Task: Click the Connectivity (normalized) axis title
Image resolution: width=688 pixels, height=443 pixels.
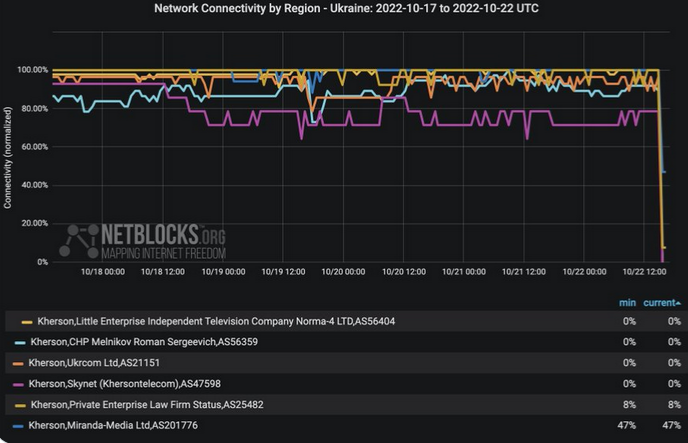Action: 7,157
